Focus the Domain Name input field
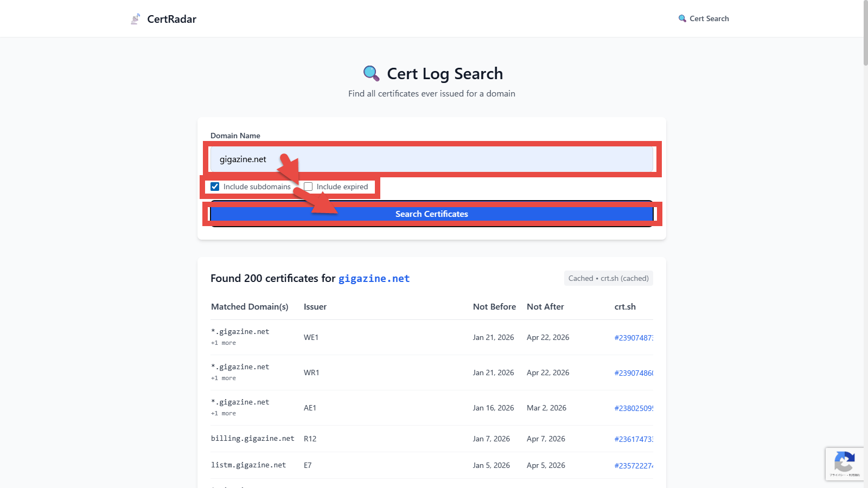 click(x=431, y=159)
